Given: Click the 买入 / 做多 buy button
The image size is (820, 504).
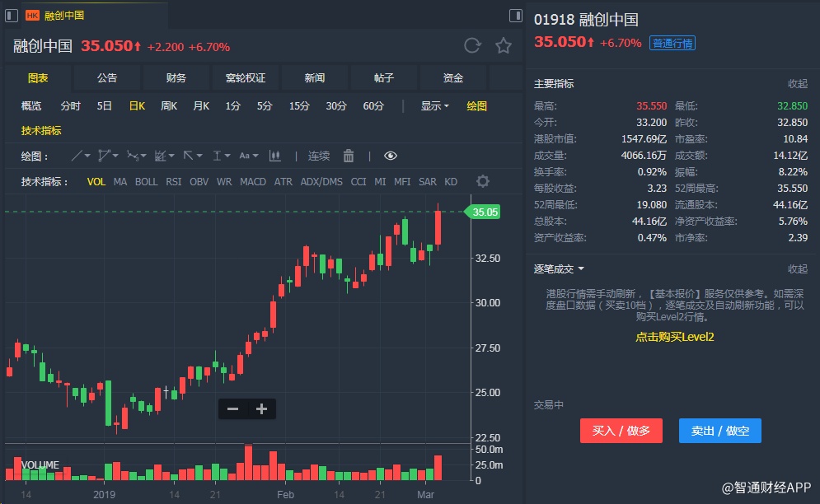Looking at the screenshot, I should (x=621, y=431).
